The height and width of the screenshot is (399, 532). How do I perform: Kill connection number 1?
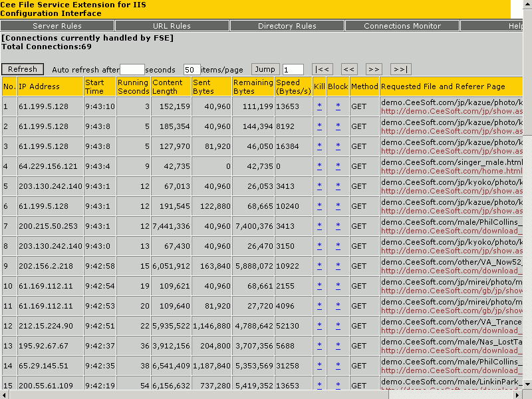319,106
